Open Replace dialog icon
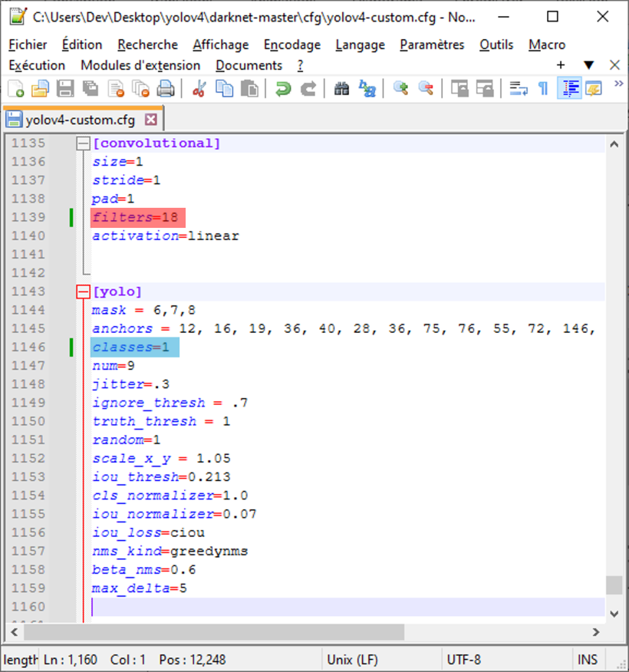The image size is (629, 672). (367, 89)
